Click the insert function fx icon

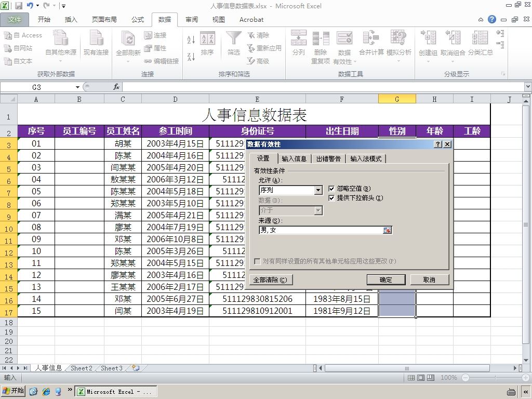pyautogui.click(x=116, y=87)
